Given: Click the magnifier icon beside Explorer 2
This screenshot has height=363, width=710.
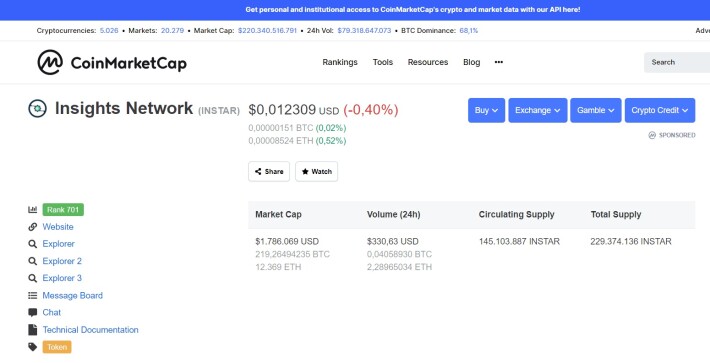Looking at the screenshot, I should pyautogui.click(x=33, y=261).
